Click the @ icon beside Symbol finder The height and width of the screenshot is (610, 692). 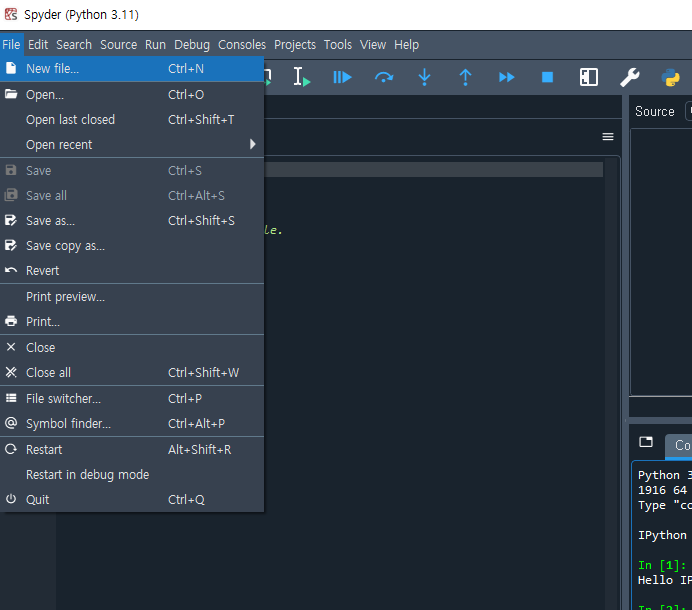click(11, 423)
